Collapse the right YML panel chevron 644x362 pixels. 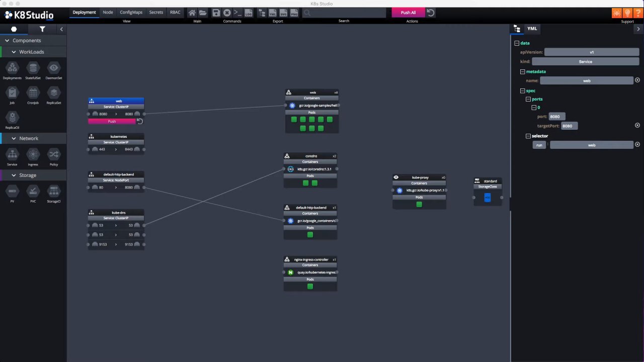(638, 29)
